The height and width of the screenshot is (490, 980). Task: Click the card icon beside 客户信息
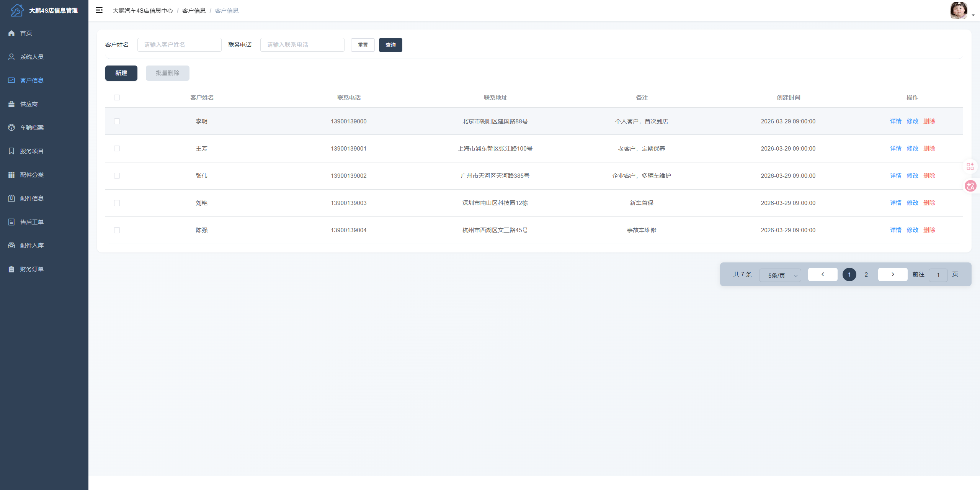pyautogui.click(x=11, y=80)
